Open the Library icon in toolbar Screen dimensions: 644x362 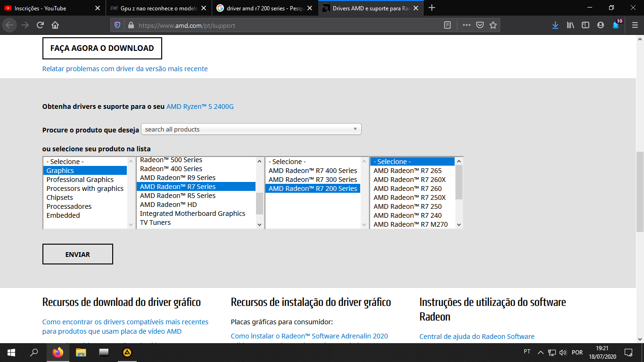click(x=570, y=25)
